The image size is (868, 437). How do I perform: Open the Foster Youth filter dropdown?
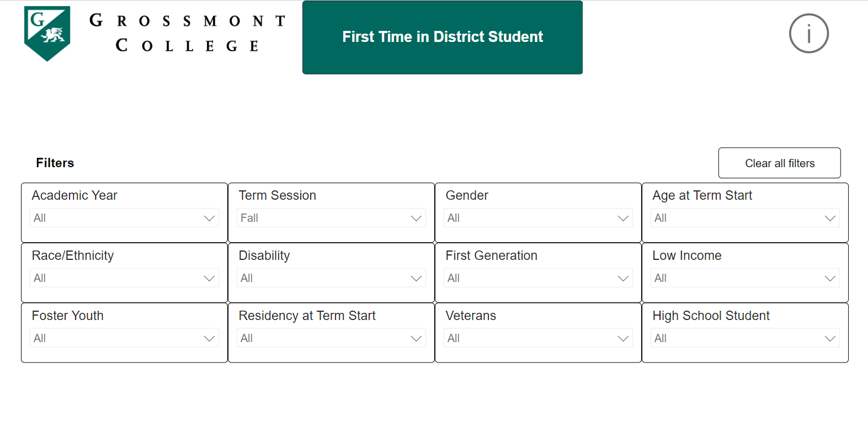coord(124,338)
